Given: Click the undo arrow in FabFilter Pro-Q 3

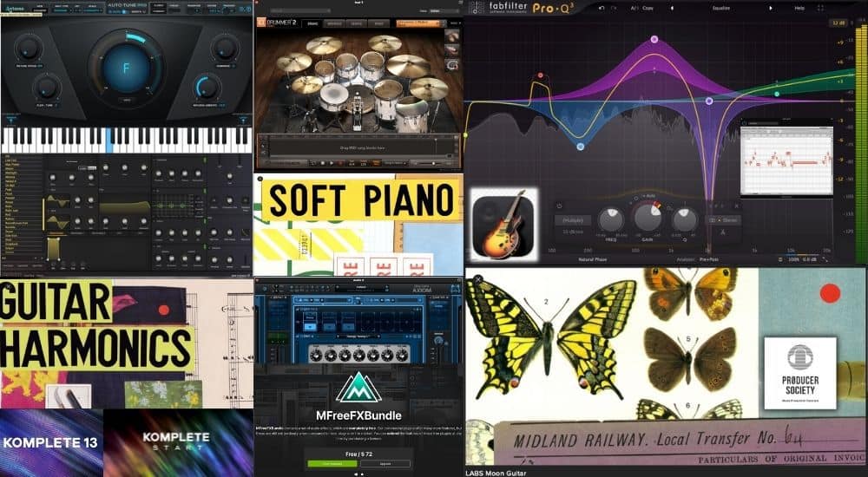Looking at the screenshot, I should tap(602, 9).
